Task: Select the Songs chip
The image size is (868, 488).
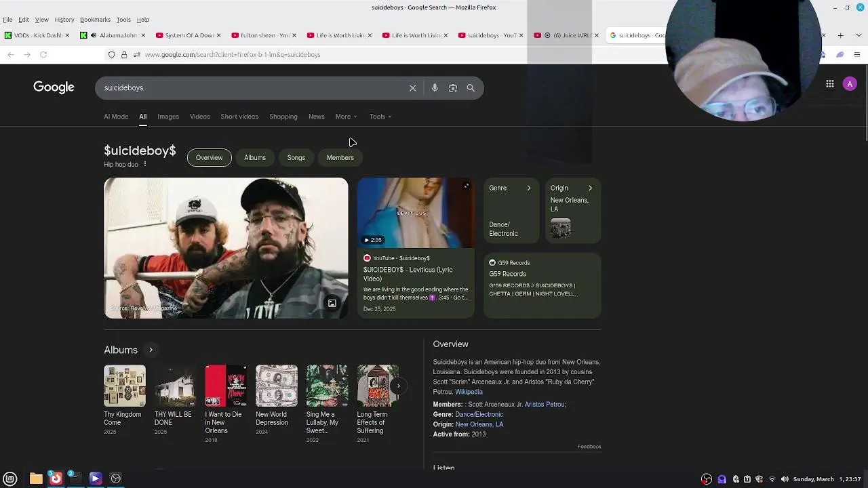Action: pos(296,157)
